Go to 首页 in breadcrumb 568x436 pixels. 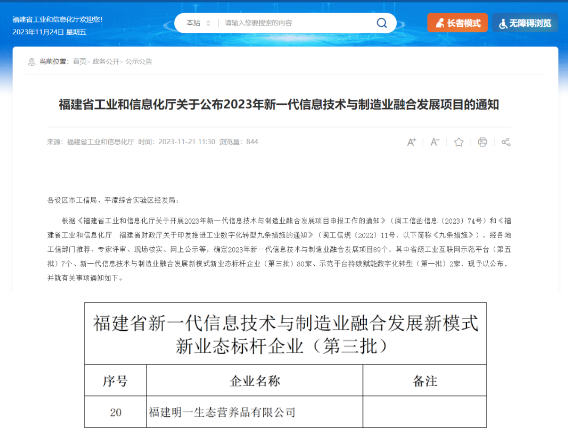click(80, 62)
